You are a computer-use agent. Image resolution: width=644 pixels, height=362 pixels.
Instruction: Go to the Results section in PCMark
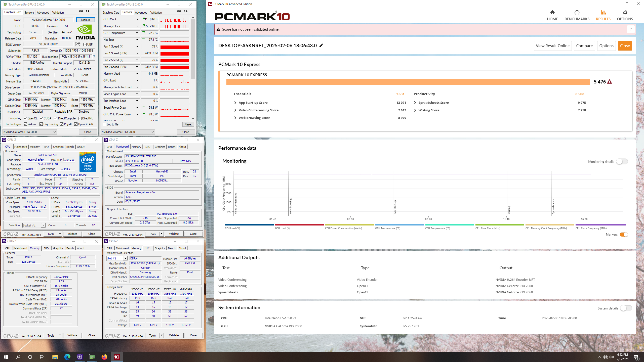coord(603,15)
